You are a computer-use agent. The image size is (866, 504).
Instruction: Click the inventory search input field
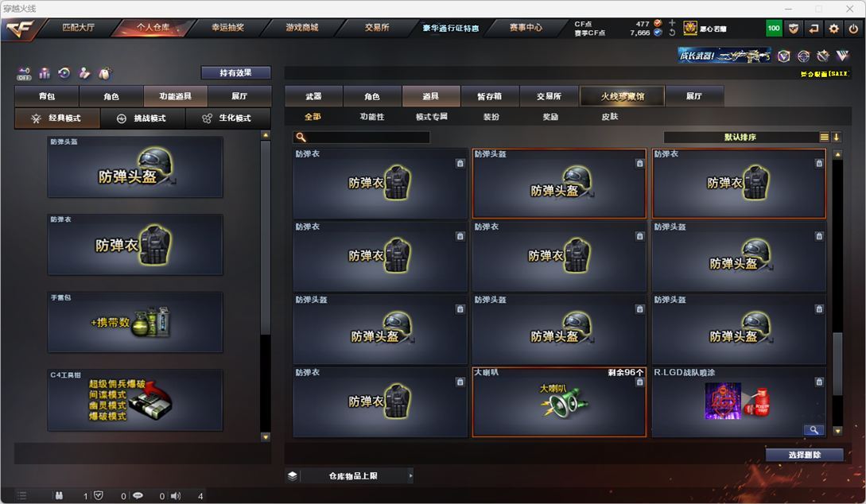[361, 137]
